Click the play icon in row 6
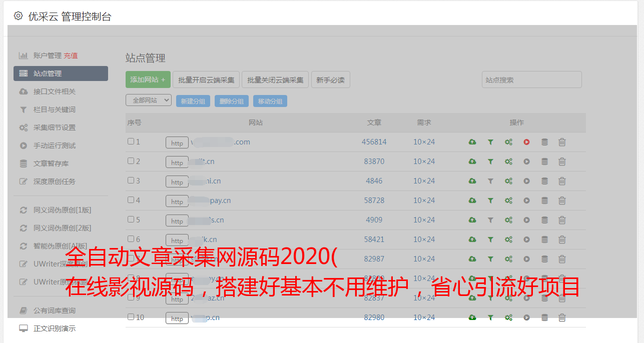The width and height of the screenshot is (644, 343). pos(526,239)
